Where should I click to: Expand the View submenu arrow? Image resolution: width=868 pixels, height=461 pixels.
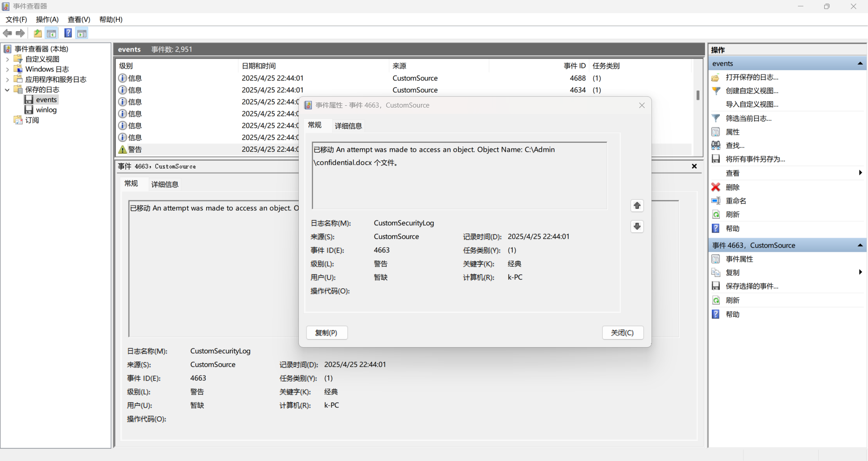point(860,173)
